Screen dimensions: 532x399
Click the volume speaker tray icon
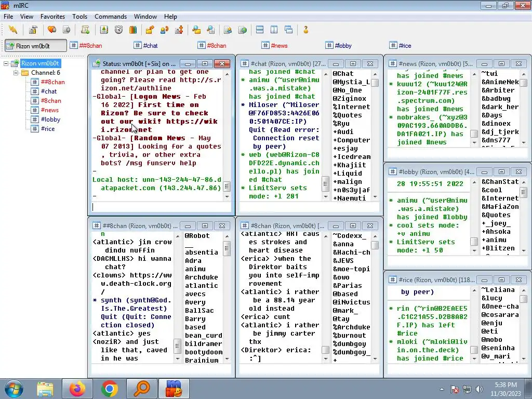[x=479, y=389]
